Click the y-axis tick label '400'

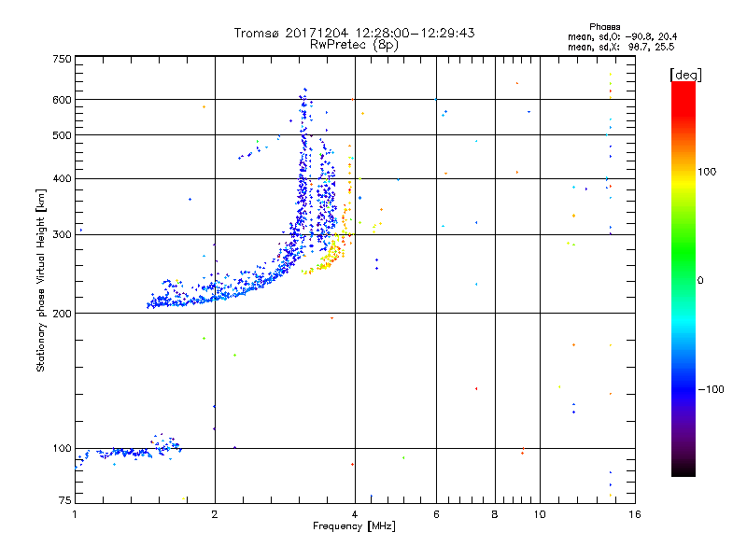tap(62, 179)
